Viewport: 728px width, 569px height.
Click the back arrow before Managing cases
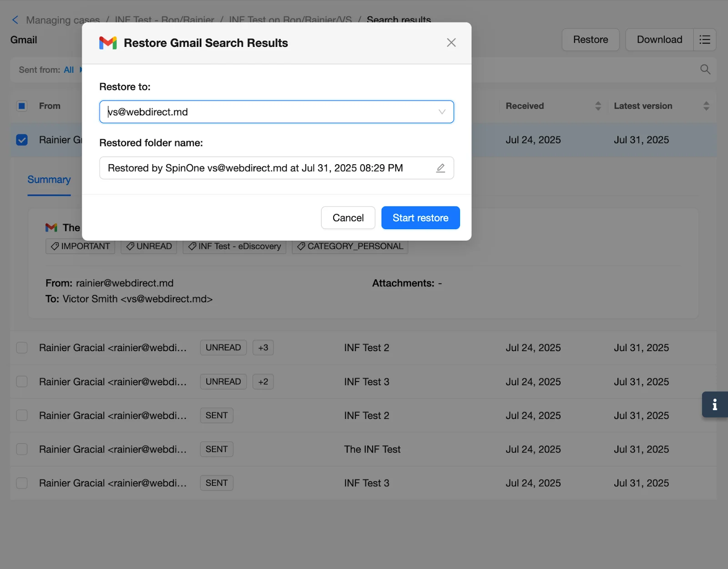click(15, 20)
